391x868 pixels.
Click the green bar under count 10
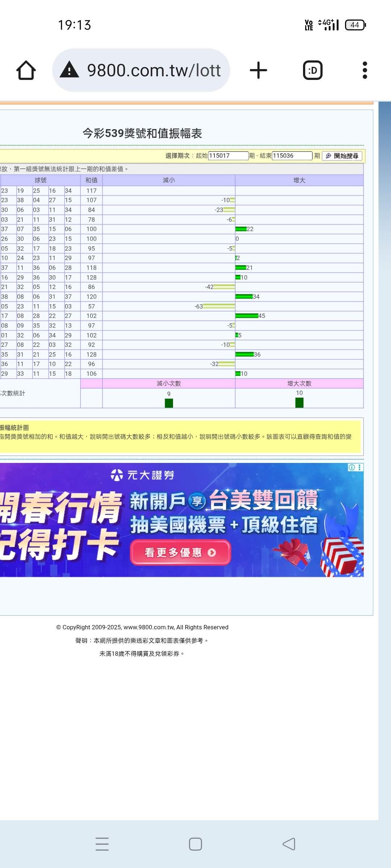tap(299, 403)
